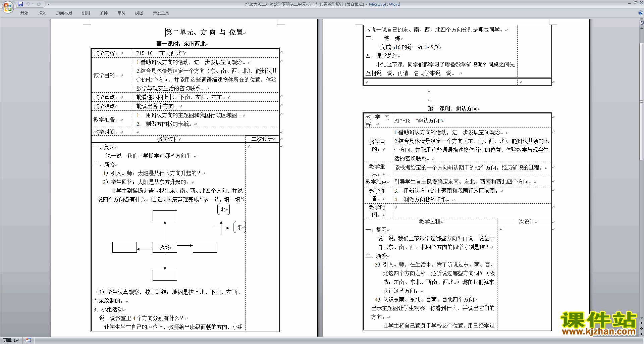Undo the last action
The width and height of the screenshot is (644, 344).
click(28, 4)
